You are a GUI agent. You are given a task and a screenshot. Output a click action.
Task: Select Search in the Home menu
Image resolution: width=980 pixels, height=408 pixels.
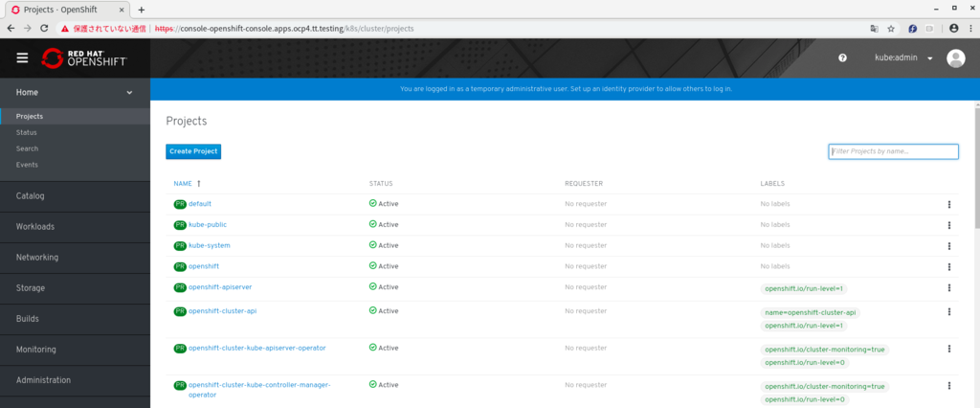tap(27, 149)
